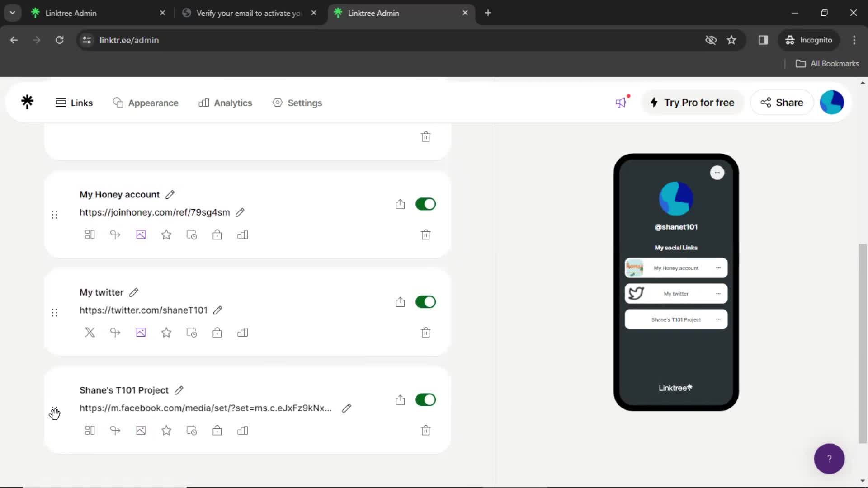The image size is (868, 488).
Task: Click My twitter in phone preview
Action: point(676,294)
